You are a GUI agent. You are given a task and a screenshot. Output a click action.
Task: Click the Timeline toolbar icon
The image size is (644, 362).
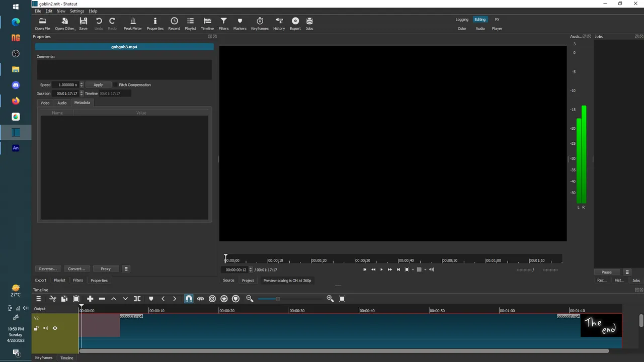pyautogui.click(x=207, y=24)
